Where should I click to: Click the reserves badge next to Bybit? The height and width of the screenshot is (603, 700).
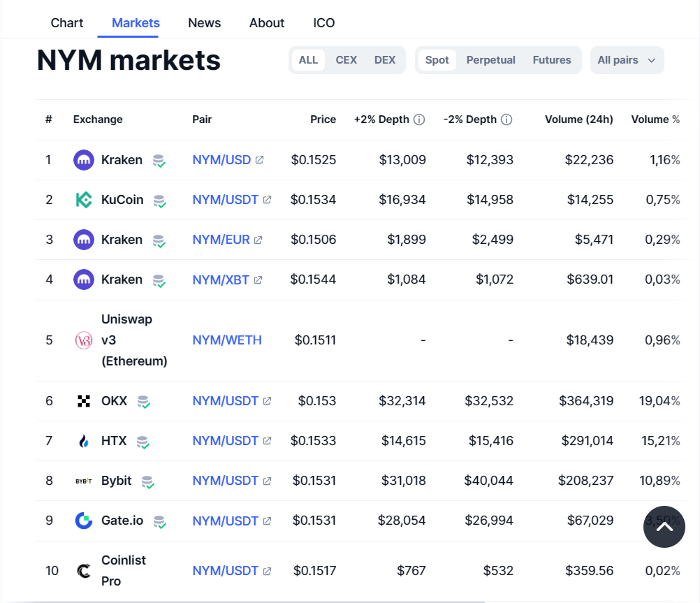coord(147,482)
